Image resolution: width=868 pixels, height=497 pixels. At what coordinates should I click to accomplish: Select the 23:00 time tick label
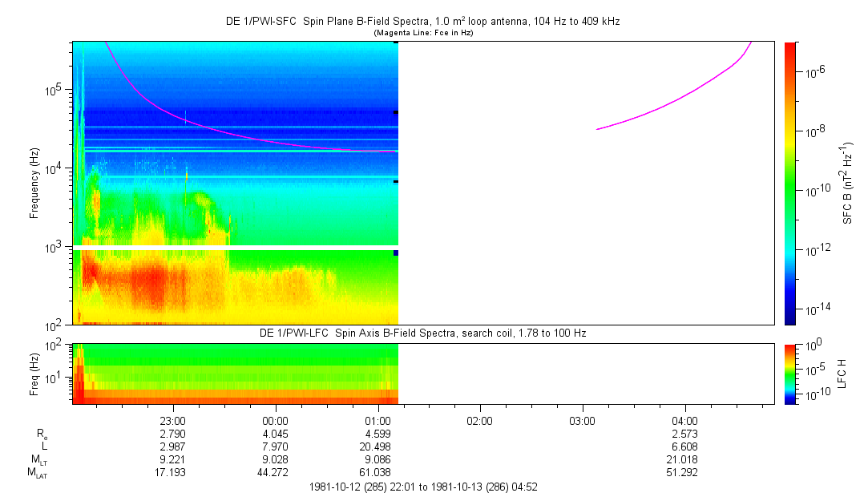coord(173,420)
